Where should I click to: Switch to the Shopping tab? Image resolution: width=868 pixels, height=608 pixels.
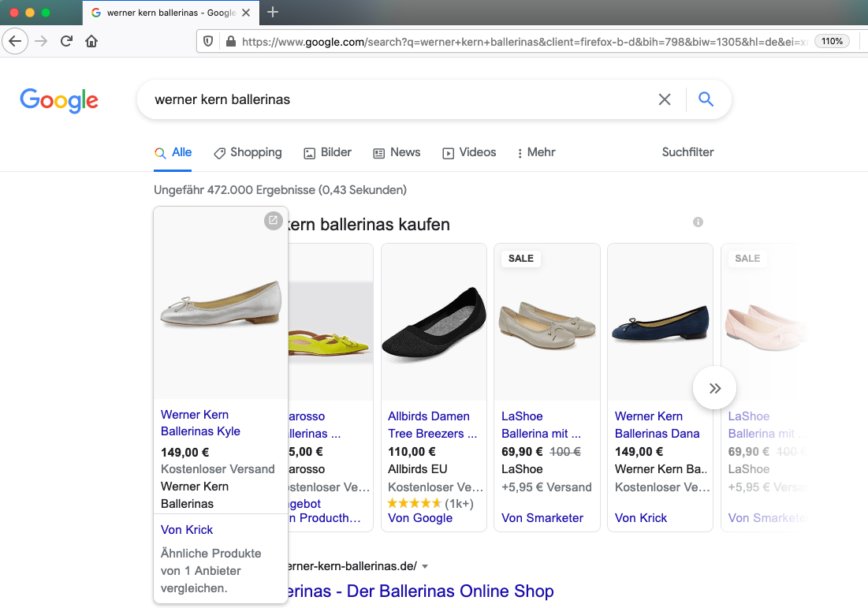click(x=248, y=152)
